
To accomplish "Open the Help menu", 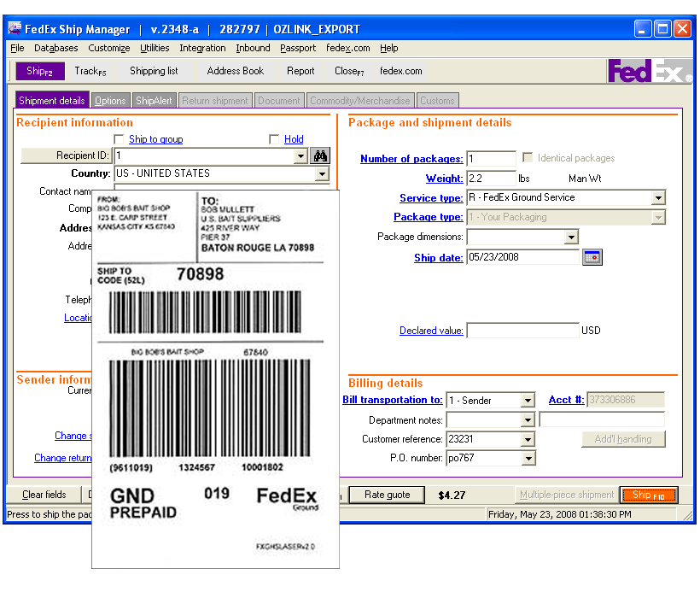I will [x=388, y=48].
